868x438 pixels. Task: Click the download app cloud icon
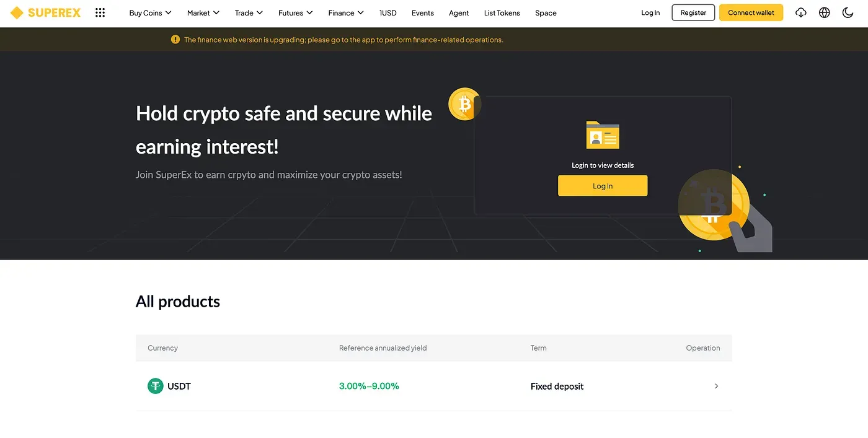[801, 12]
